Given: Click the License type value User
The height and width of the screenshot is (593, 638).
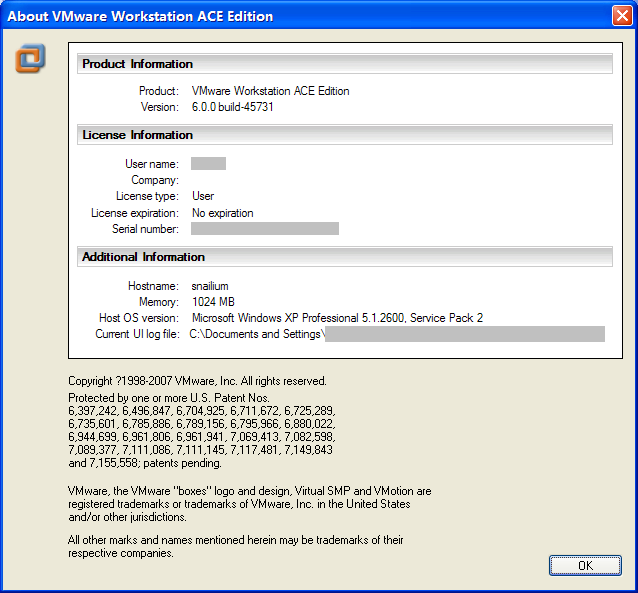Looking at the screenshot, I should pos(203,196).
